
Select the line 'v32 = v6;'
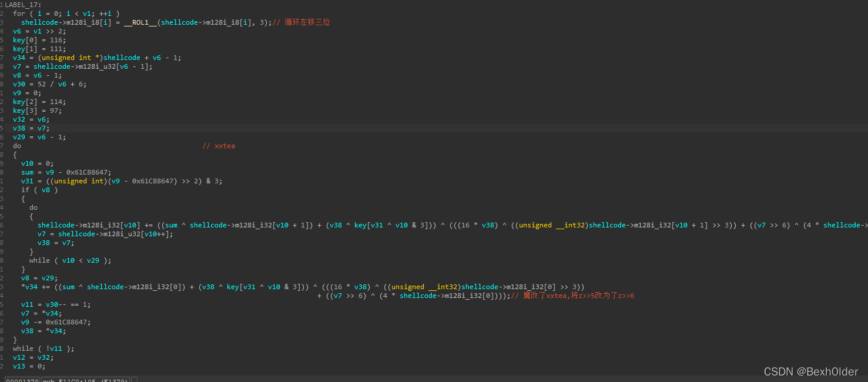point(31,119)
